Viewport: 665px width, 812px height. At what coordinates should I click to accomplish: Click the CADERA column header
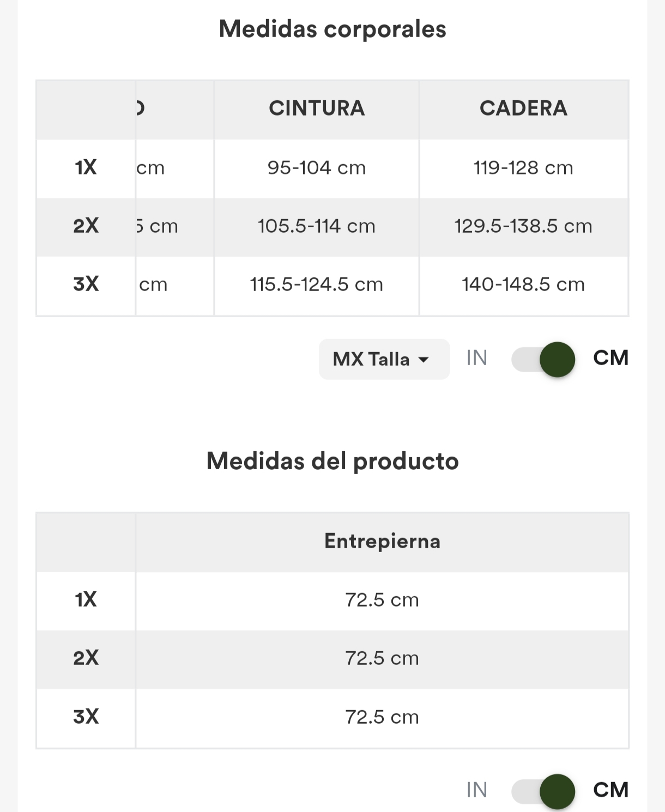coord(523,108)
